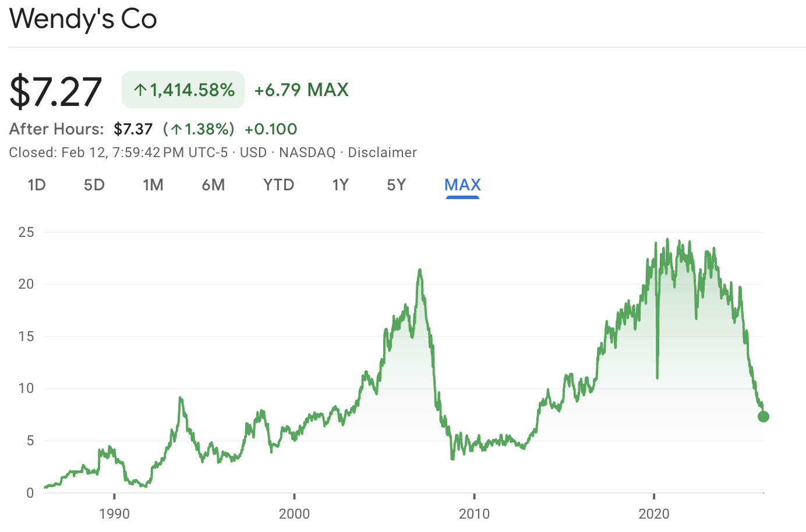View the 6M stock performance
806x532 pixels.
pos(213,185)
